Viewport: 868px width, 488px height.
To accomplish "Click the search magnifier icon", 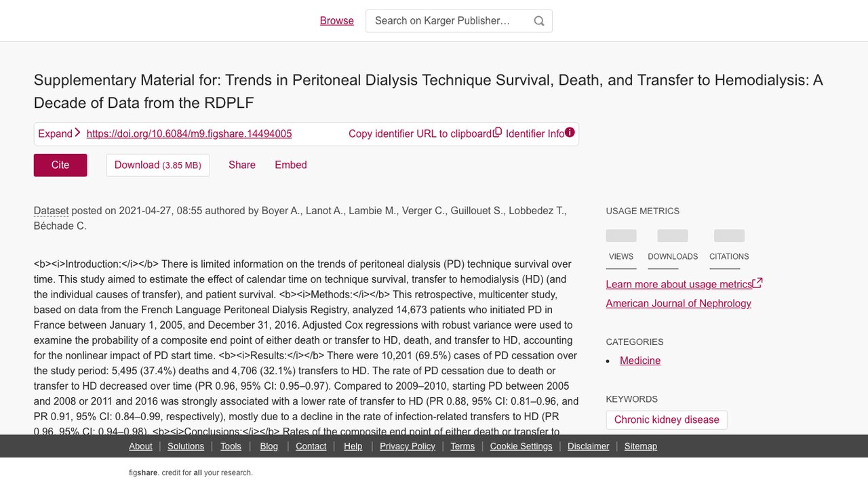I will click(539, 21).
